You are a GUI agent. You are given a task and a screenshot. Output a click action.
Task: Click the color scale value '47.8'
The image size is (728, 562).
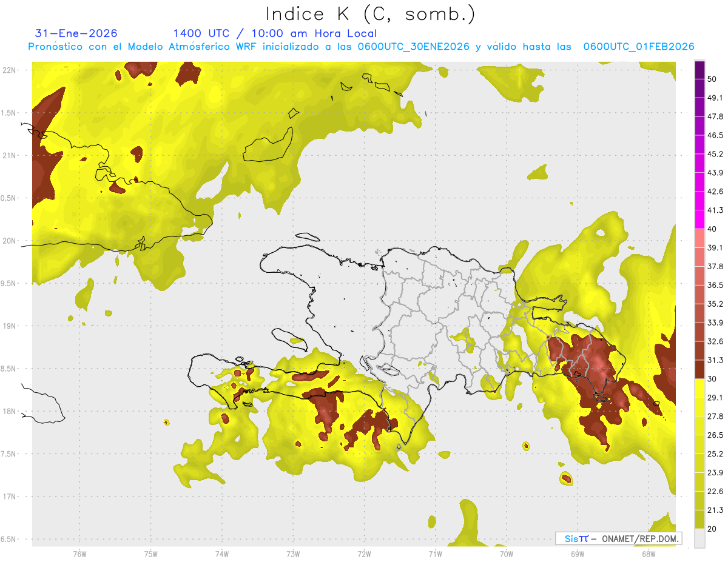tap(716, 116)
